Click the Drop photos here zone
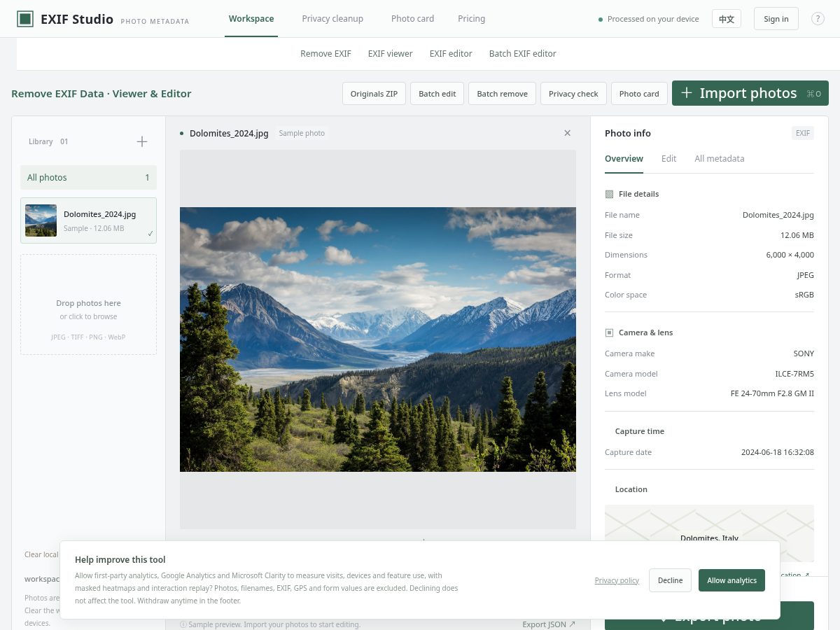This screenshot has width=840, height=630. coord(88,304)
